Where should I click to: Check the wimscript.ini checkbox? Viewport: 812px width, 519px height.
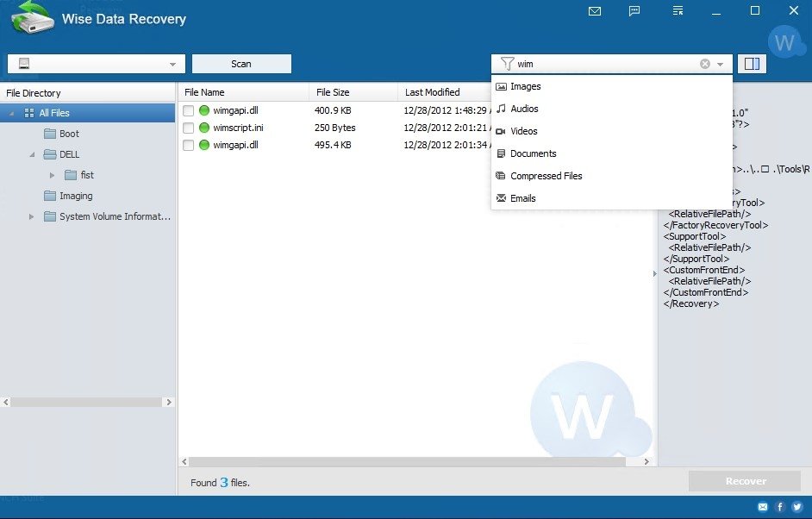[x=189, y=128]
